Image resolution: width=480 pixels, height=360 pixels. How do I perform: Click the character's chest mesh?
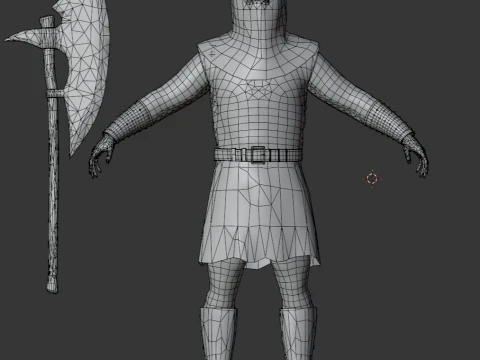(x=258, y=110)
